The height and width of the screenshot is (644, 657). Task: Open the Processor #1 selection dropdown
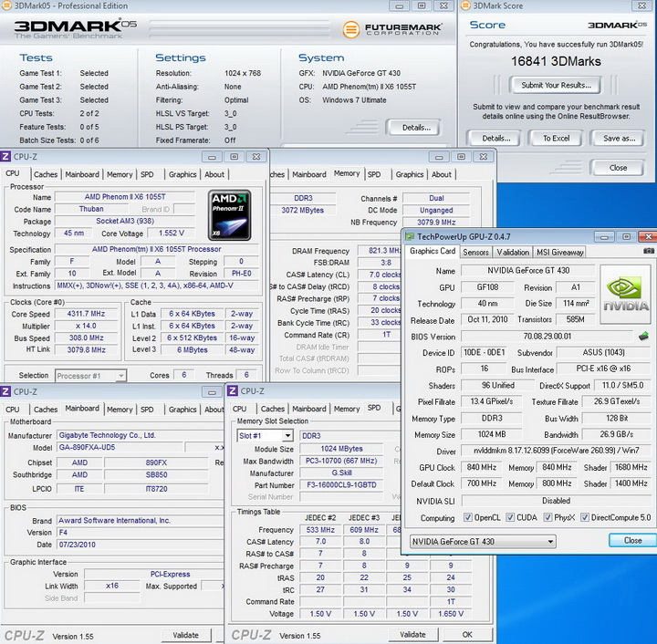pos(90,376)
